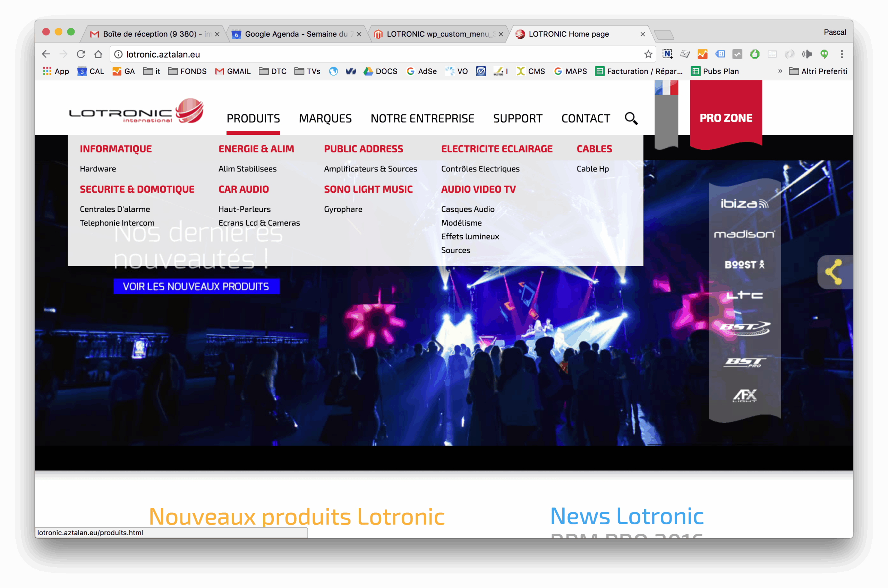The image size is (888, 588).
Task: Go to browser home icon
Action: tap(98, 54)
